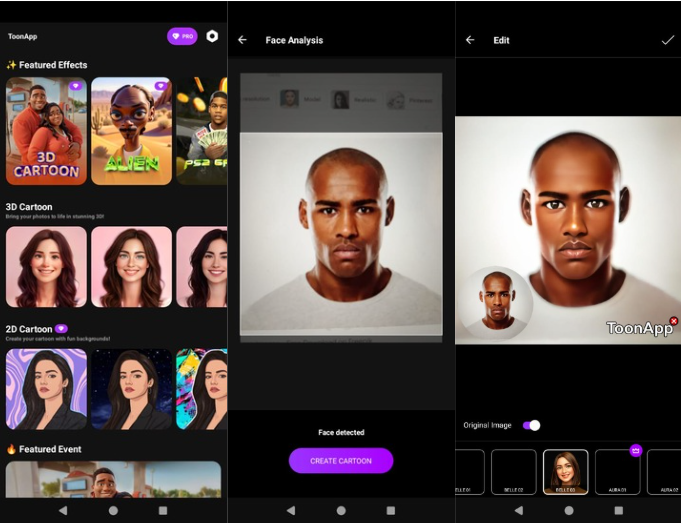681x523 pixels.
Task: Select the ALIEN featured effect card
Action: (132, 131)
